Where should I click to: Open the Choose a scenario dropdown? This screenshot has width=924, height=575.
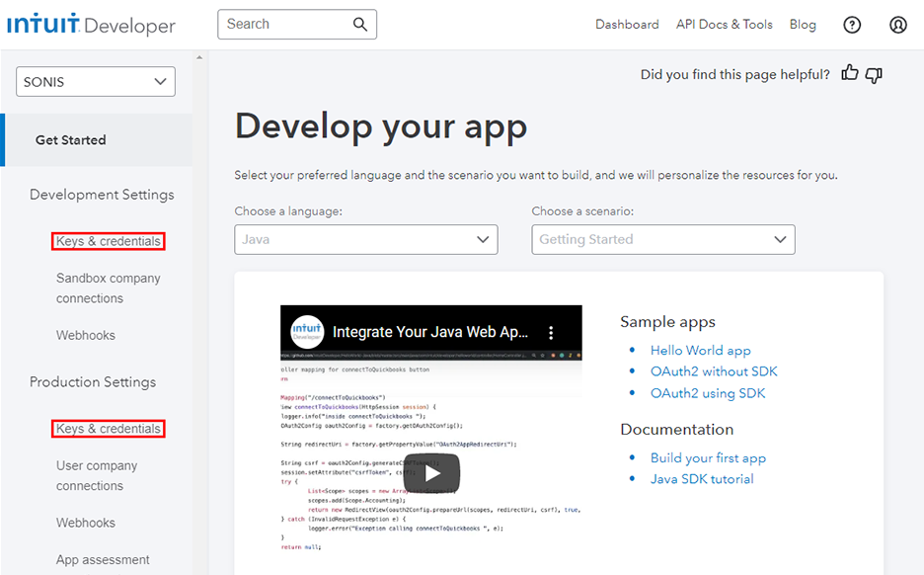click(662, 239)
